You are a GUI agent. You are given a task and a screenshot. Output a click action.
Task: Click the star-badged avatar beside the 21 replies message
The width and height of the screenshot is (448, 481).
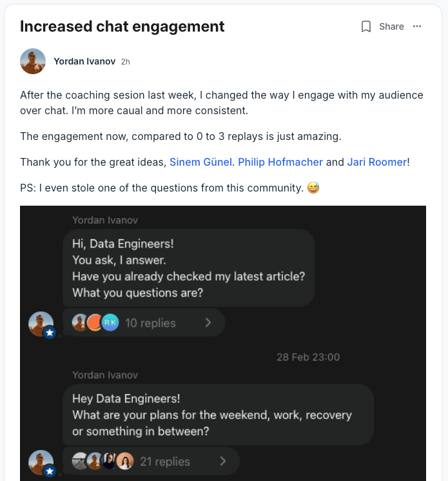[x=41, y=462]
